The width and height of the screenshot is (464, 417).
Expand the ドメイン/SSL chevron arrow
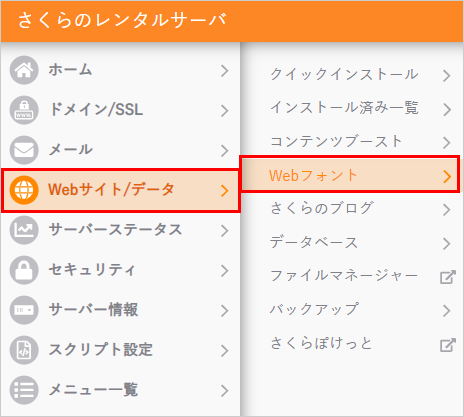click(225, 111)
